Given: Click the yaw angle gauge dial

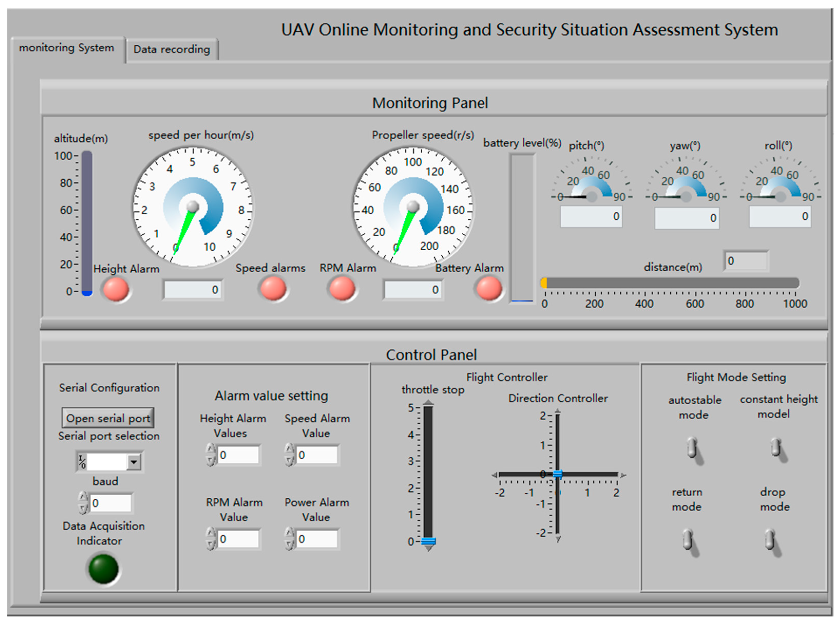Looking at the screenshot, I should 686,185.
